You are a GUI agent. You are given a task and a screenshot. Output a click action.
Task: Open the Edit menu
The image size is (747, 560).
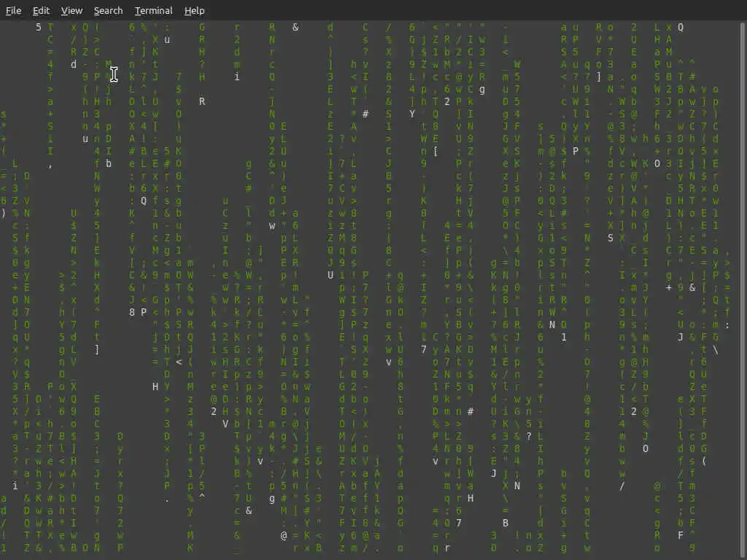coord(41,10)
